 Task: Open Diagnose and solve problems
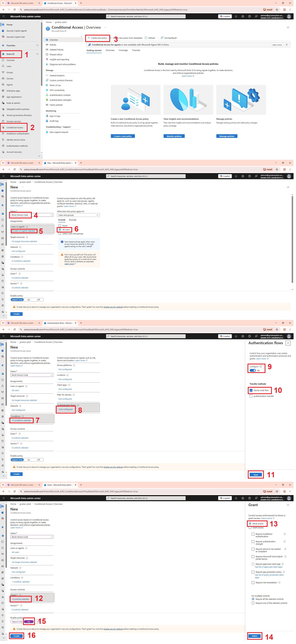coord(62,64)
